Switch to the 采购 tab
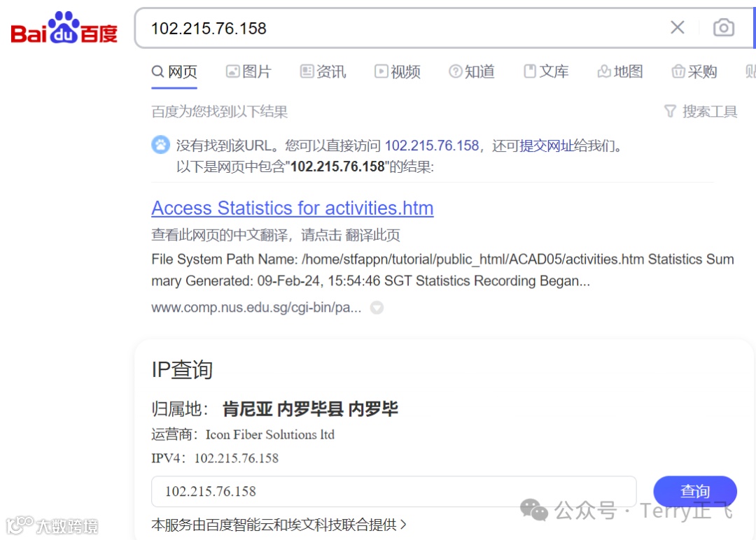Viewport: 756px width, 540px height. 694,72
